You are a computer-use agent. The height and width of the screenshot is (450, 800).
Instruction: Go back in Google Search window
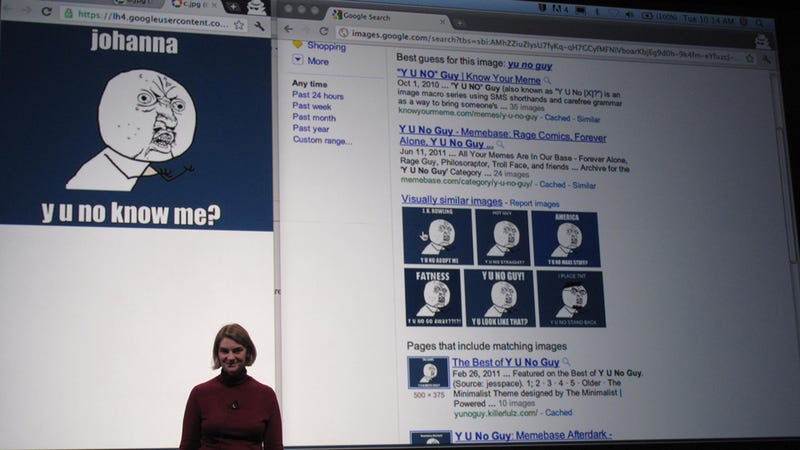click(x=288, y=29)
